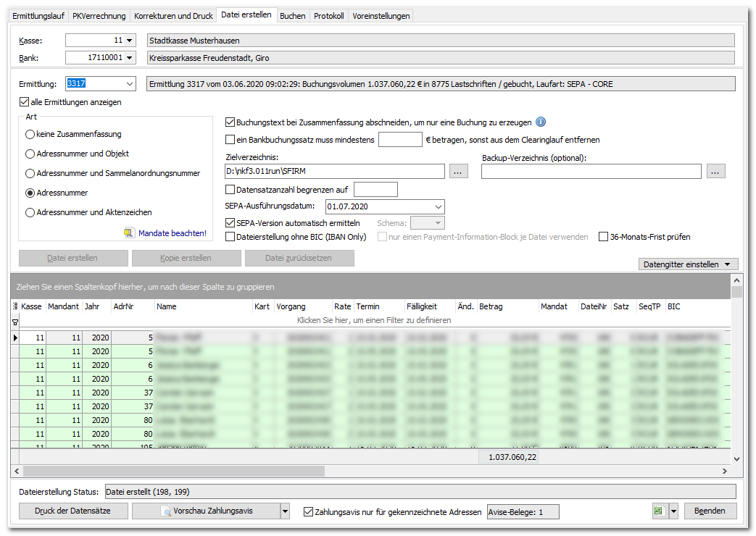
Task: Open the column chooser icon left of Kasse header
Action: pos(15,306)
